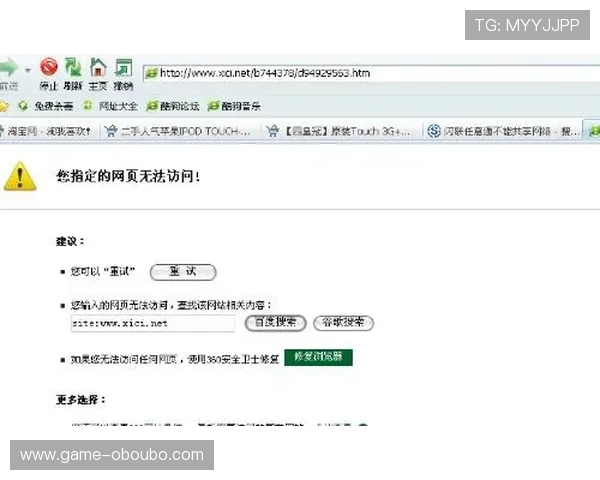Switch to the 淘宝网 tab

pyautogui.click(x=49, y=131)
